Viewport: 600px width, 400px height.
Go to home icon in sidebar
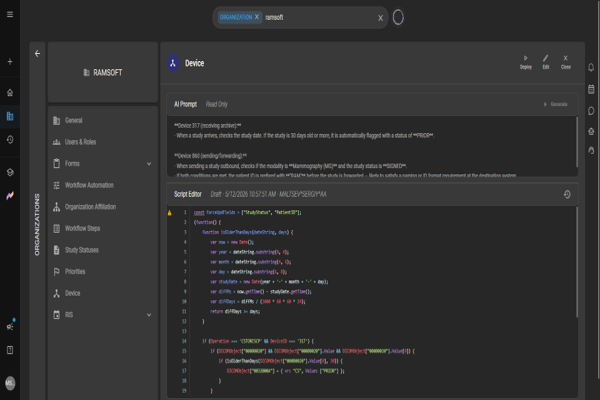(10, 93)
